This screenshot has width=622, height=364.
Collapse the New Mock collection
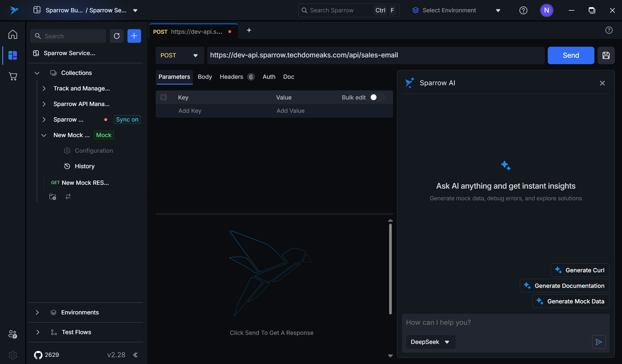pyautogui.click(x=44, y=135)
